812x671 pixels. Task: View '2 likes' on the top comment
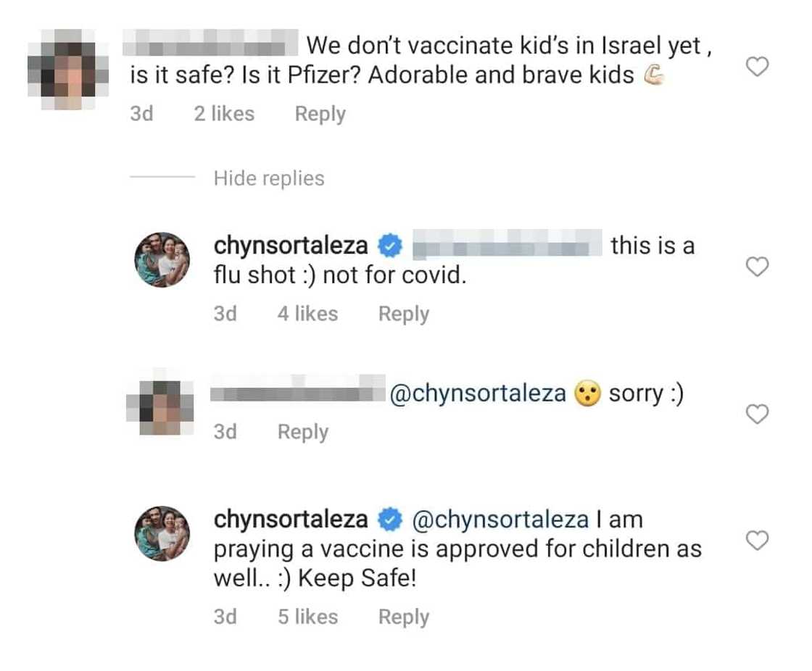tap(224, 114)
